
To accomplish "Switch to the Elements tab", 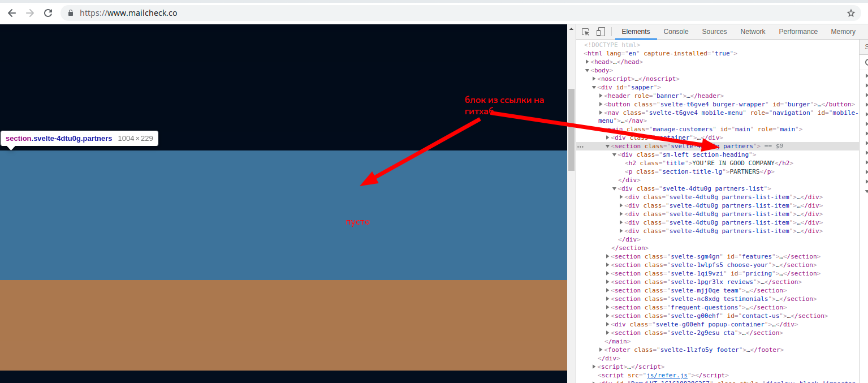I will coord(636,32).
